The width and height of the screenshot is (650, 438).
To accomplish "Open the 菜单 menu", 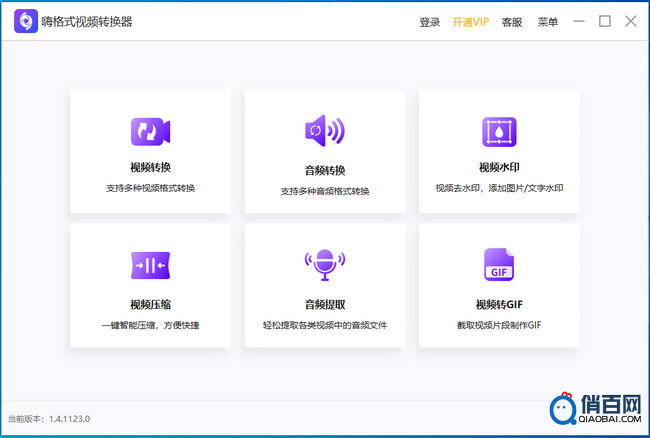I will [548, 22].
